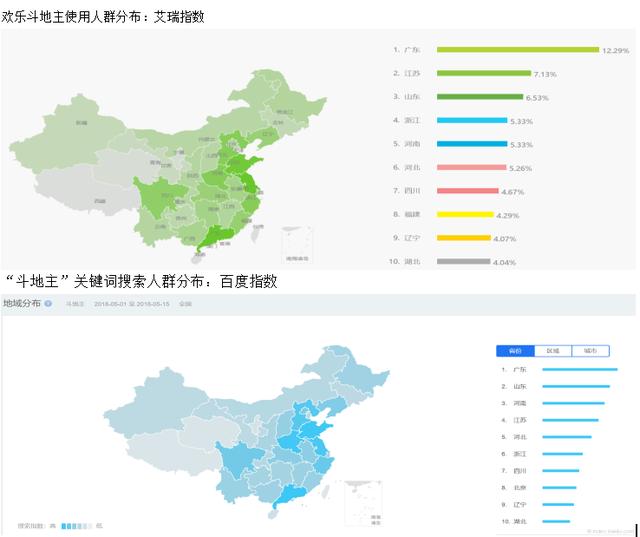640x537 pixels.
Task: Click iResearch list label 1. 广东
Action: (407, 50)
